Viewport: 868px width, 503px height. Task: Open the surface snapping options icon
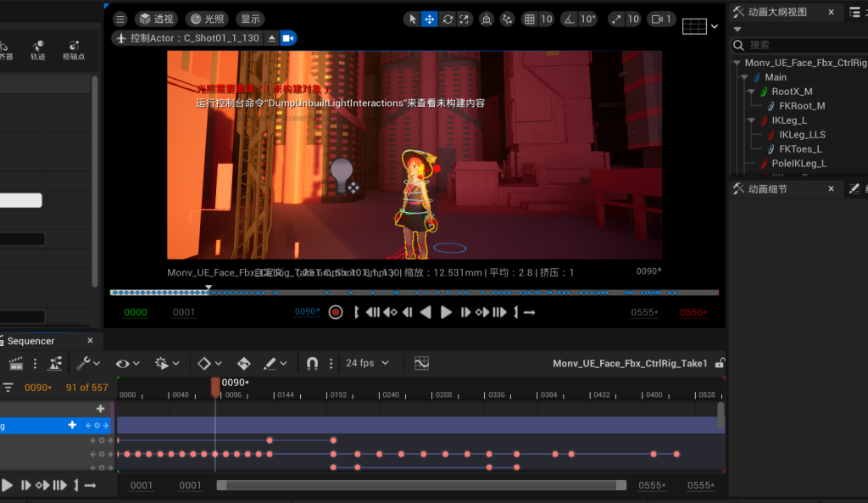[x=507, y=20]
